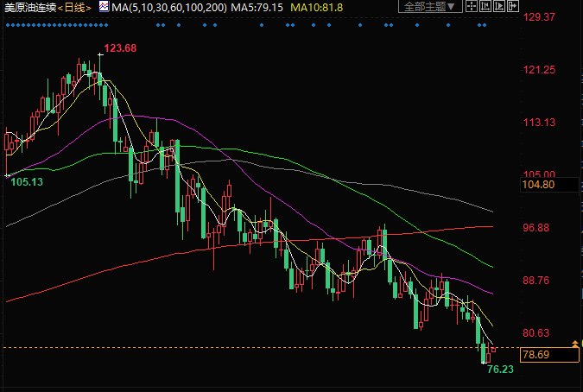Open the 日线 period selector
583x392 pixels.
coord(75,7)
